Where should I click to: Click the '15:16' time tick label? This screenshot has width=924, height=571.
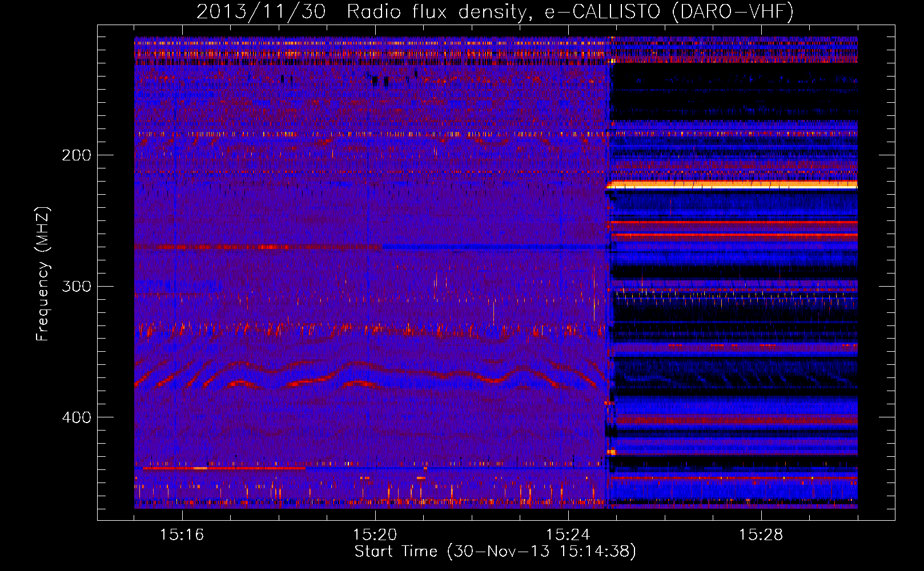coord(182,534)
